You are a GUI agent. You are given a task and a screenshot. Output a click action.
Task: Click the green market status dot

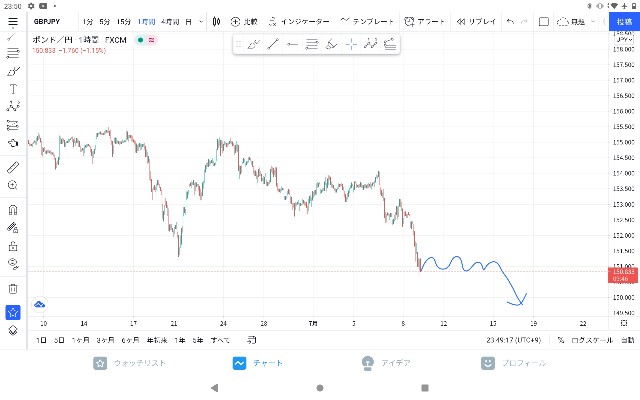[x=140, y=40]
